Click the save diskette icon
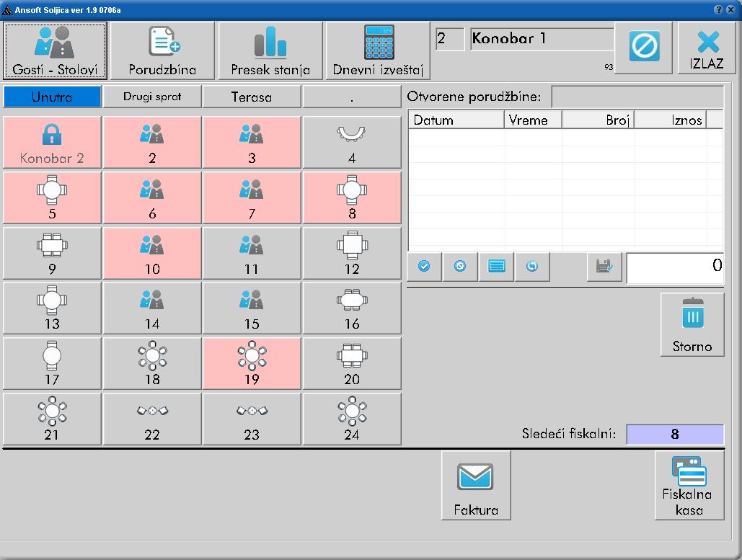This screenshot has height=560, width=742. [604, 267]
